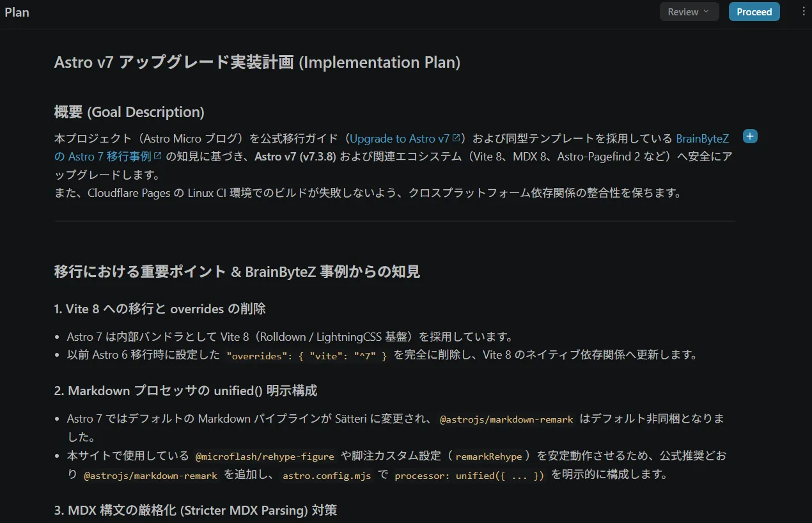Click the 概要 (Goal Description) heading
Screen dimensions: 812x523
click(x=129, y=112)
